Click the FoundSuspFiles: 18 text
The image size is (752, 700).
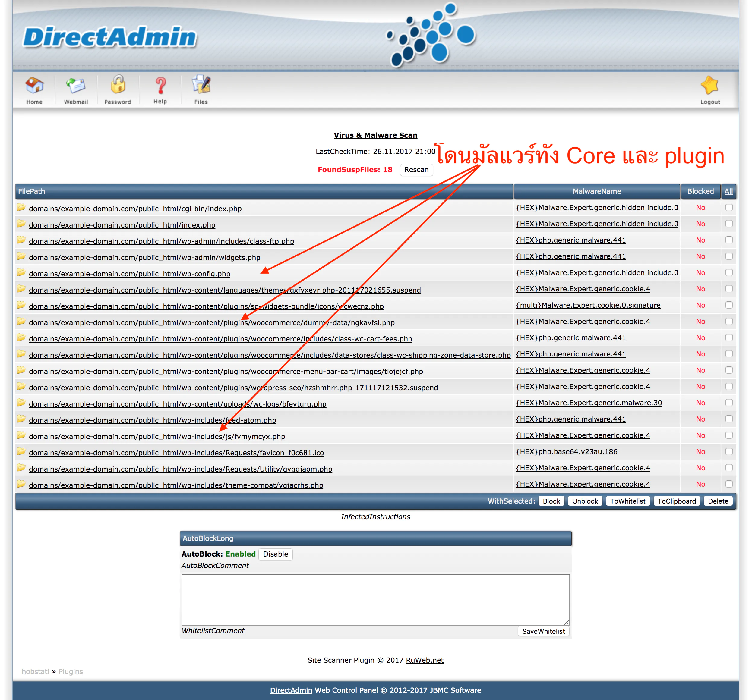point(355,170)
